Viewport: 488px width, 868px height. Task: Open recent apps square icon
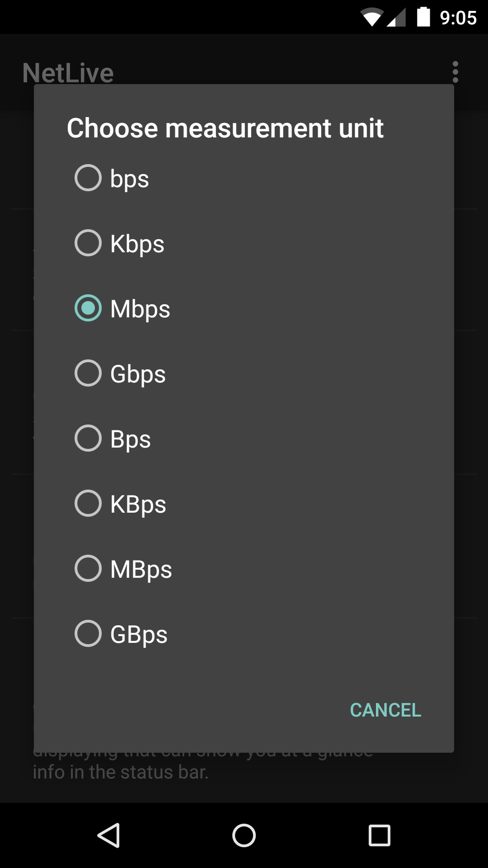coord(380,835)
